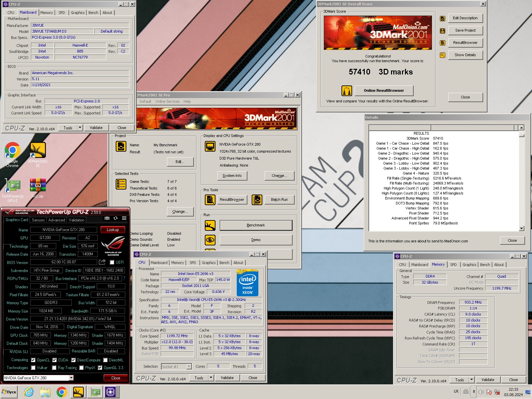This screenshot has height=399, width=532.
Task: Click the Bus Interface question mark
Action: (124, 278)
